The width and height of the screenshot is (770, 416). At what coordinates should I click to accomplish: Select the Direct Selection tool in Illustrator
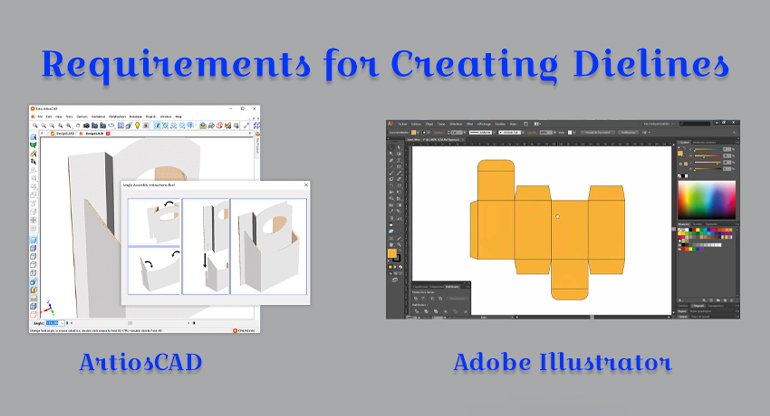[x=399, y=147]
